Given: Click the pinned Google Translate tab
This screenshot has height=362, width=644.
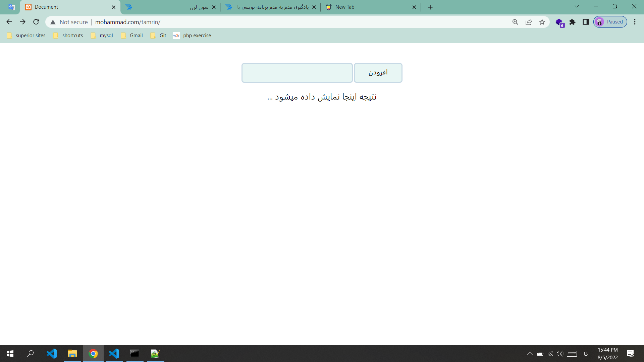Looking at the screenshot, I should pyautogui.click(x=12, y=7).
